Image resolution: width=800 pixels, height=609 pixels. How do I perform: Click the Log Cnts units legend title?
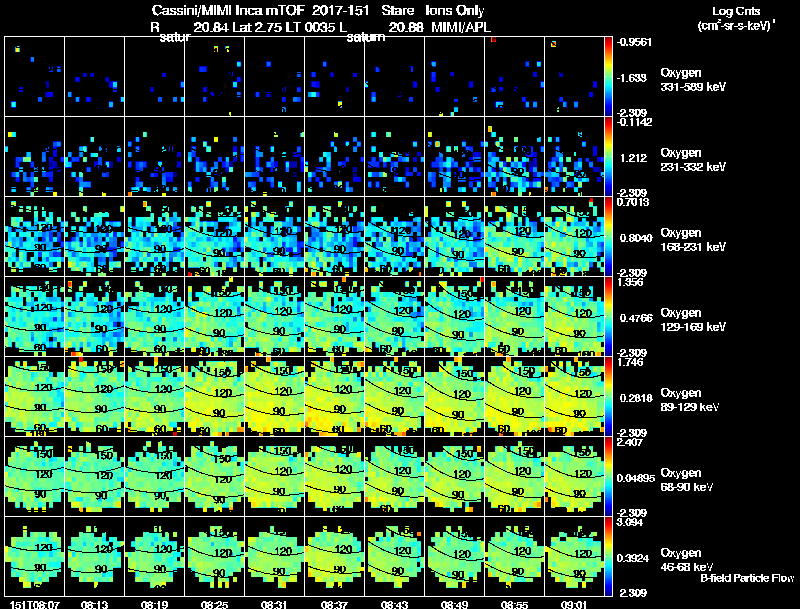(x=736, y=18)
